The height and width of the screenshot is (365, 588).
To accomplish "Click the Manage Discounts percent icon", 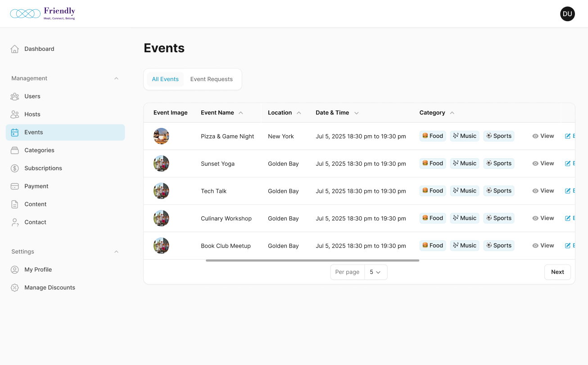I will coord(15,287).
